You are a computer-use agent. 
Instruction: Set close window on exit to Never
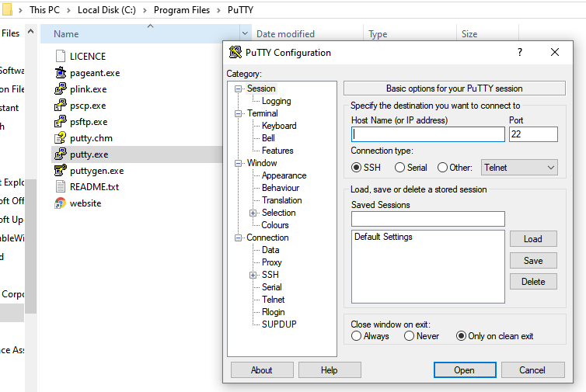pos(410,336)
